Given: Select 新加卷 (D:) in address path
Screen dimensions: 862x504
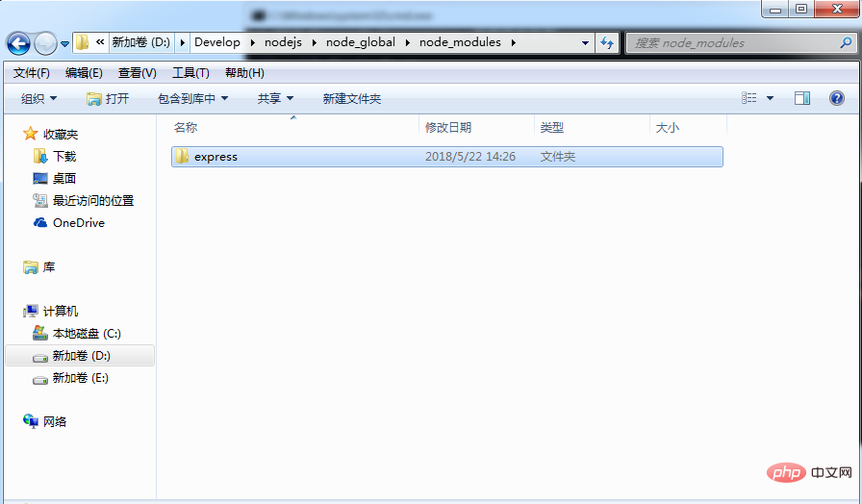Looking at the screenshot, I should 140,42.
